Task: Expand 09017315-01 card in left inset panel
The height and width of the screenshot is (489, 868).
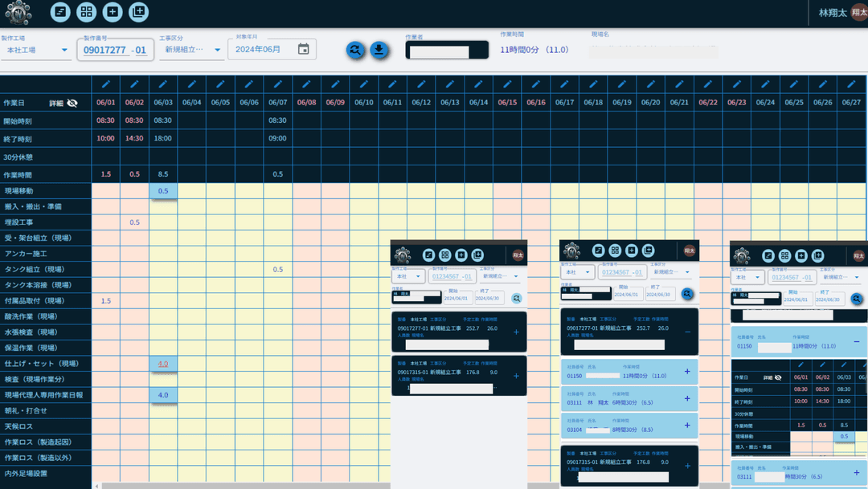Action: coord(516,376)
